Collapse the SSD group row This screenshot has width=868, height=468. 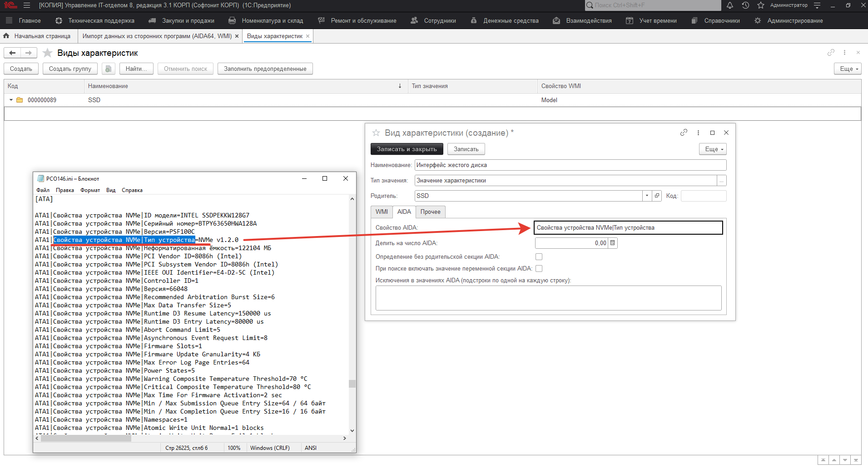click(x=11, y=100)
